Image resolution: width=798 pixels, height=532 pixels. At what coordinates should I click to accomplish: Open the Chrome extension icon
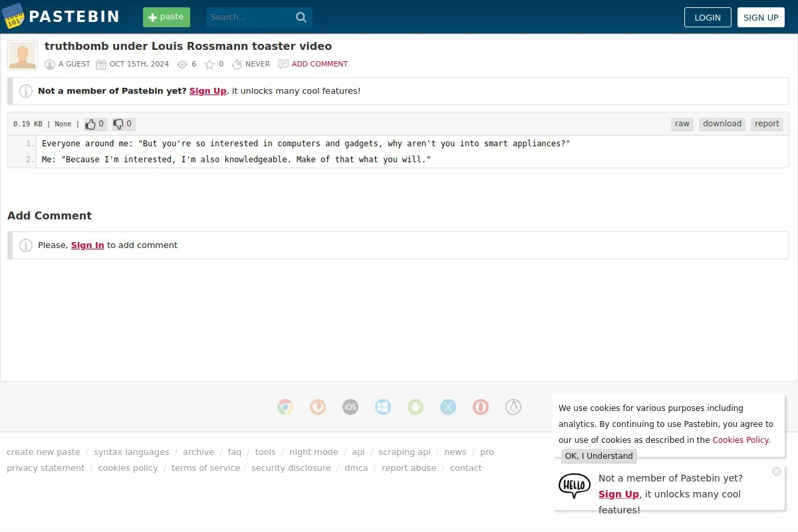285,407
